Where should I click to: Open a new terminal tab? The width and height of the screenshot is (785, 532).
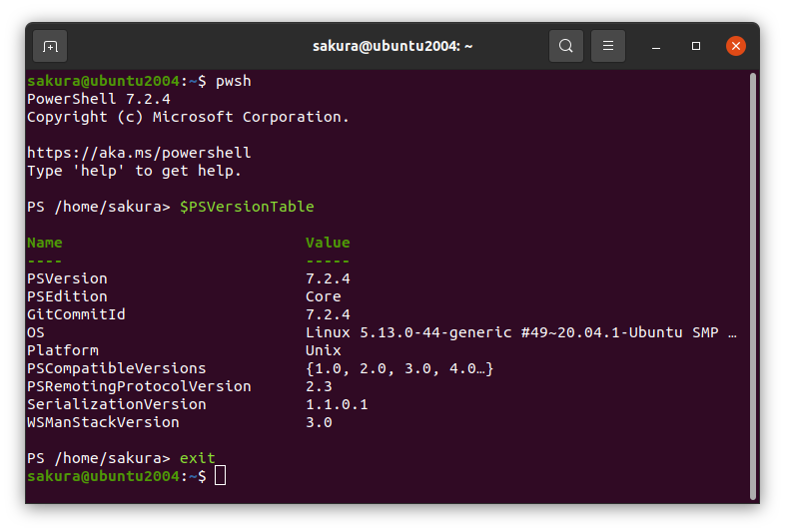click(x=50, y=46)
